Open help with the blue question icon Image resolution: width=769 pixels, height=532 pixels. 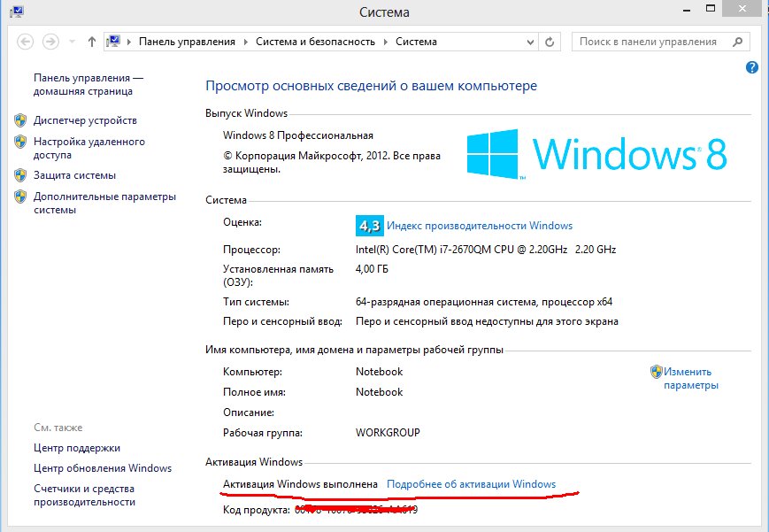tap(752, 67)
